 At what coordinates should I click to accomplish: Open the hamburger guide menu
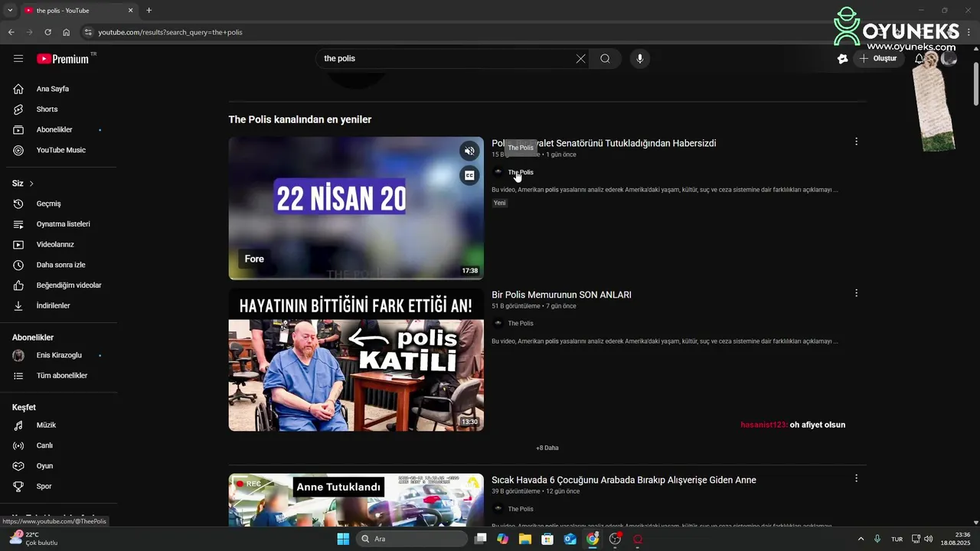tap(18, 58)
